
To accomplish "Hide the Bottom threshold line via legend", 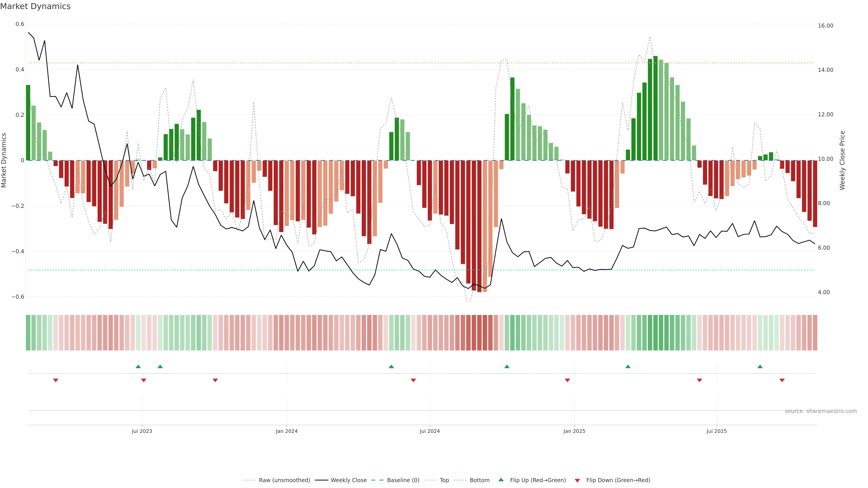I will (x=479, y=480).
